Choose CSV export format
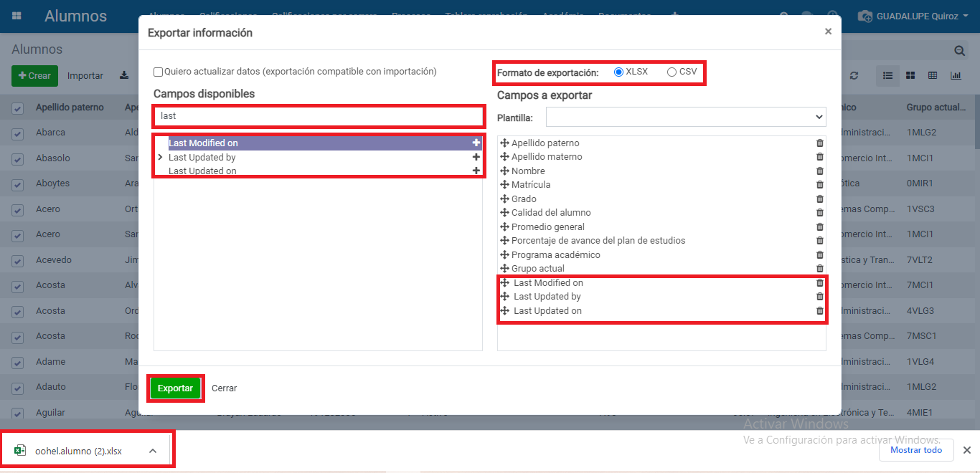 coord(672,72)
